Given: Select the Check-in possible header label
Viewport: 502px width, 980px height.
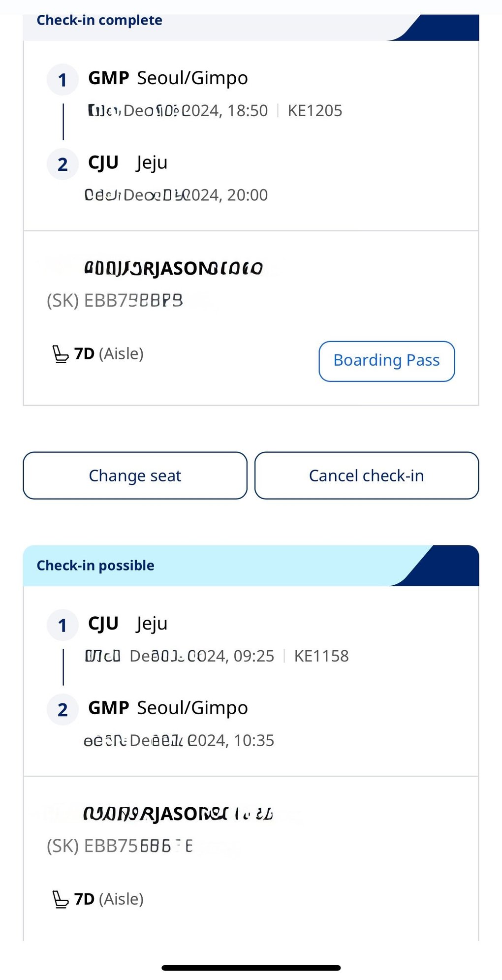Looking at the screenshot, I should (95, 566).
